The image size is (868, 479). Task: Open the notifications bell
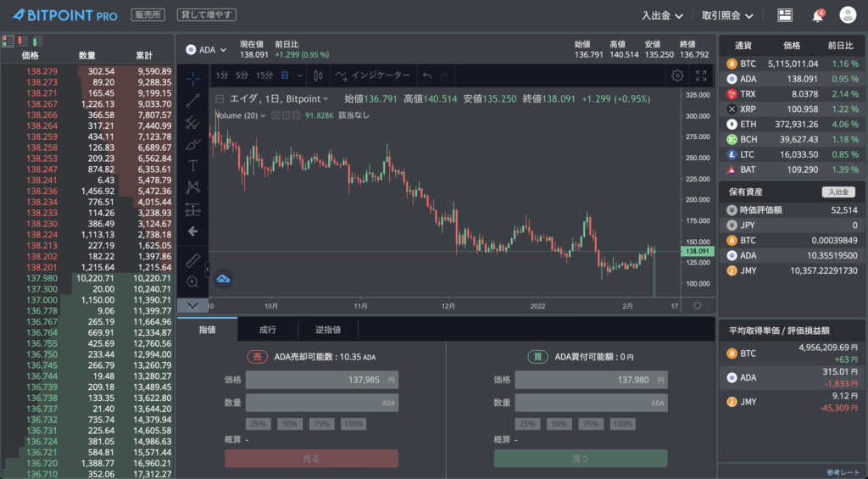pyautogui.click(x=817, y=15)
